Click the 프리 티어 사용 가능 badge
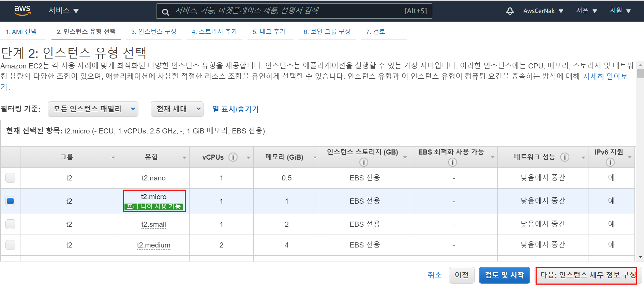The height and width of the screenshot is (288, 644). 154,207
